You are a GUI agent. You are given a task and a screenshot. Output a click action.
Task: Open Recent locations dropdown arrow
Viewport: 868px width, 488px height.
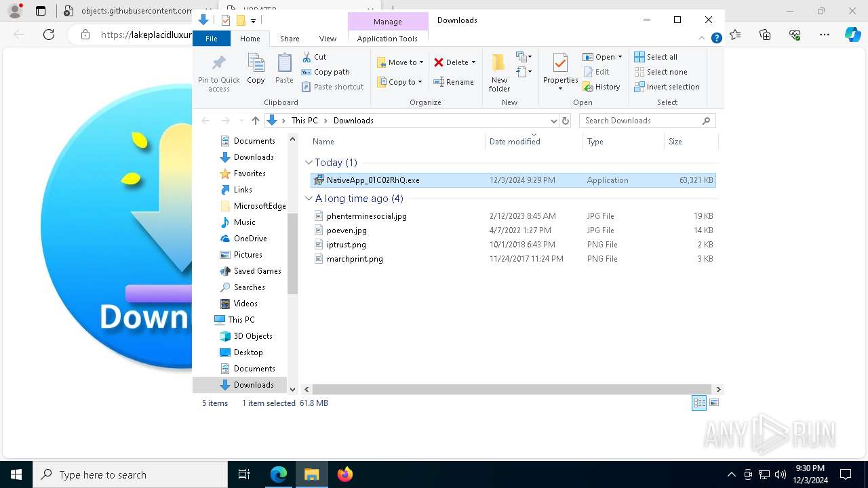[x=241, y=121]
